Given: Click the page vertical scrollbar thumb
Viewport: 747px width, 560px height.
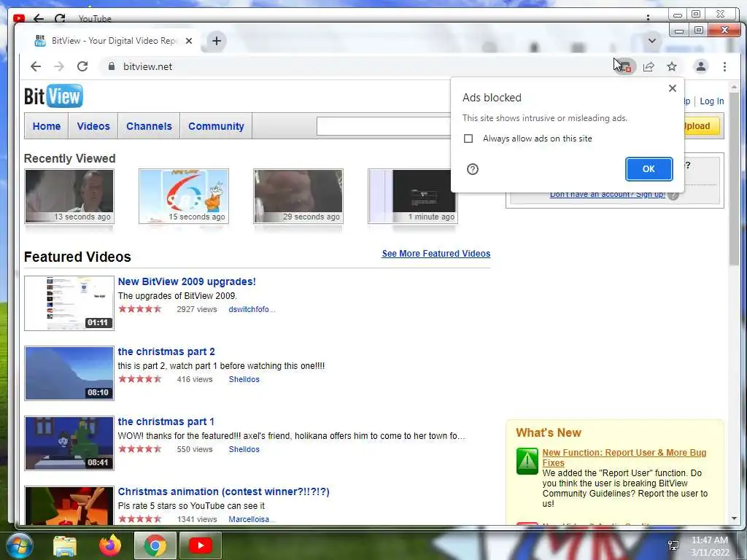Looking at the screenshot, I should 734,179.
